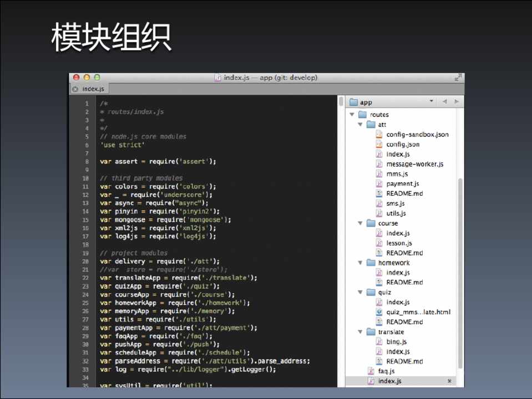The image size is (532, 399).
Task: Open quiz_mms html file icon
Action: click(379, 312)
